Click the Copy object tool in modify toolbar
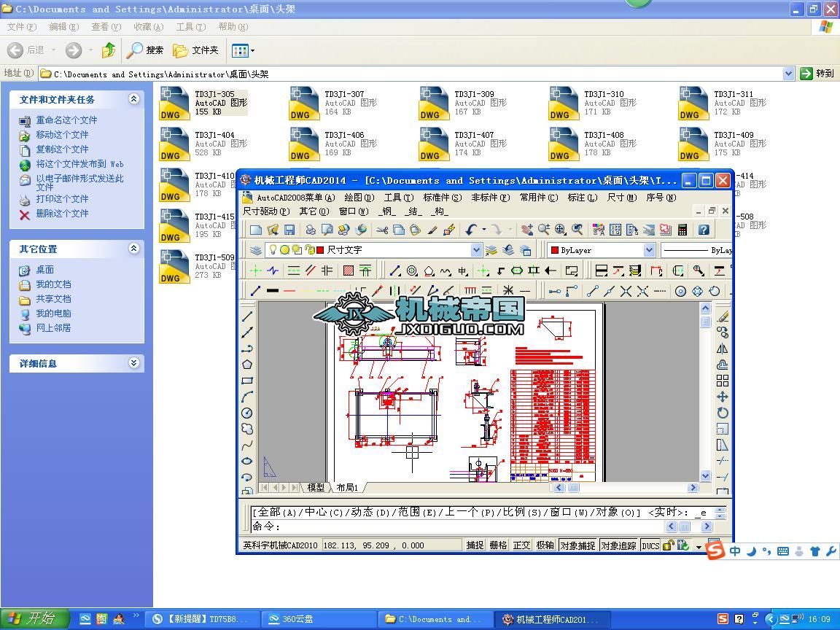840x630 pixels. pos(722,332)
